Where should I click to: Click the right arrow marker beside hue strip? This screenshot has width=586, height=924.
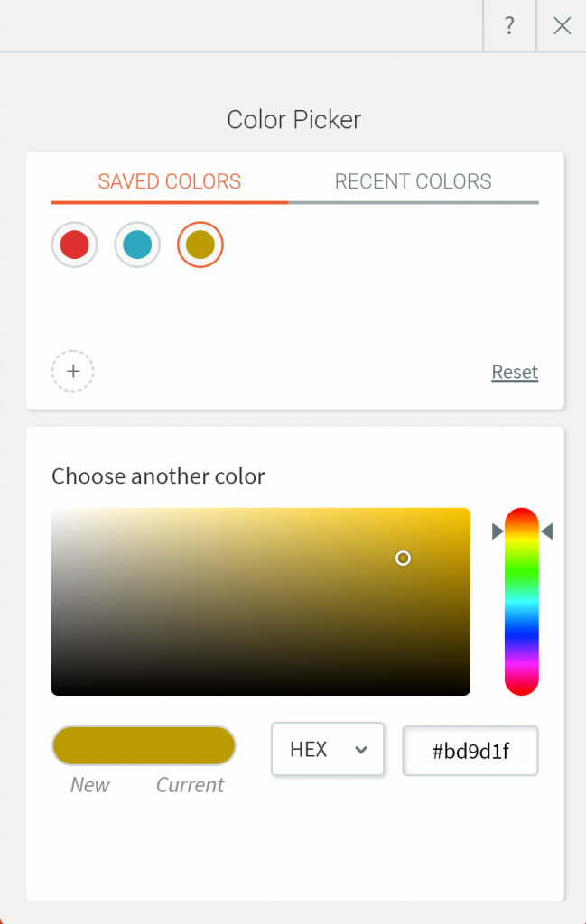coord(548,531)
